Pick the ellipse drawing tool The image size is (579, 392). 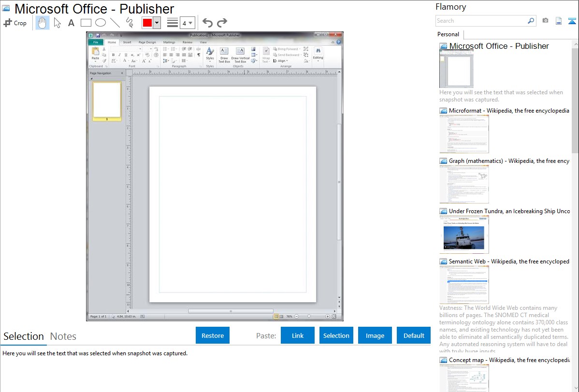coord(101,23)
